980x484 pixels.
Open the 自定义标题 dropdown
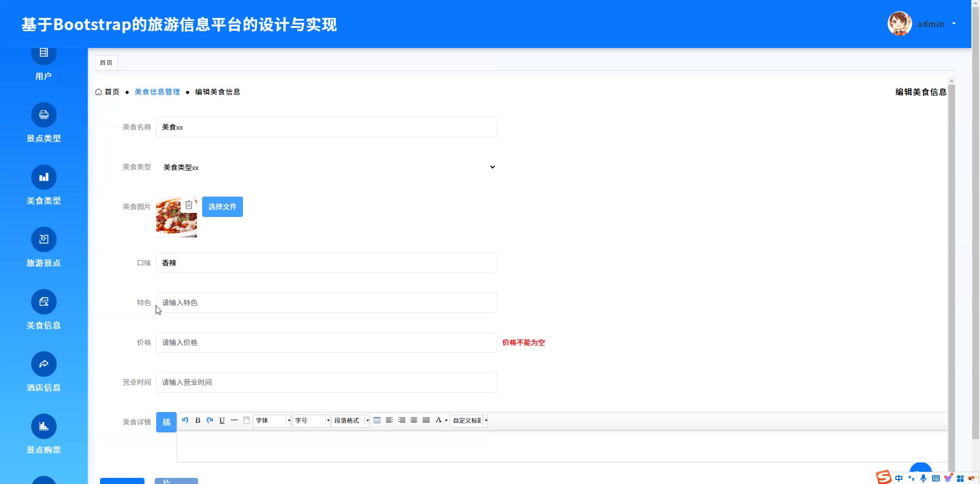click(x=469, y=421)
